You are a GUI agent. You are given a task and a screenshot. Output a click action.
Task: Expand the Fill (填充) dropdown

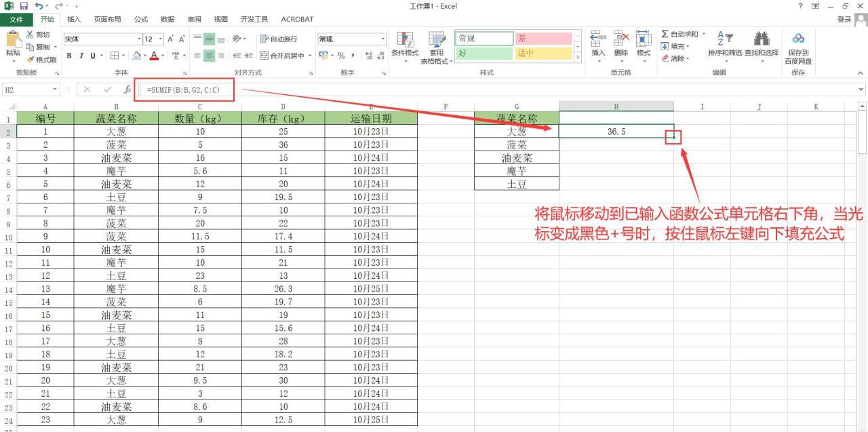[x=688, y=47]
